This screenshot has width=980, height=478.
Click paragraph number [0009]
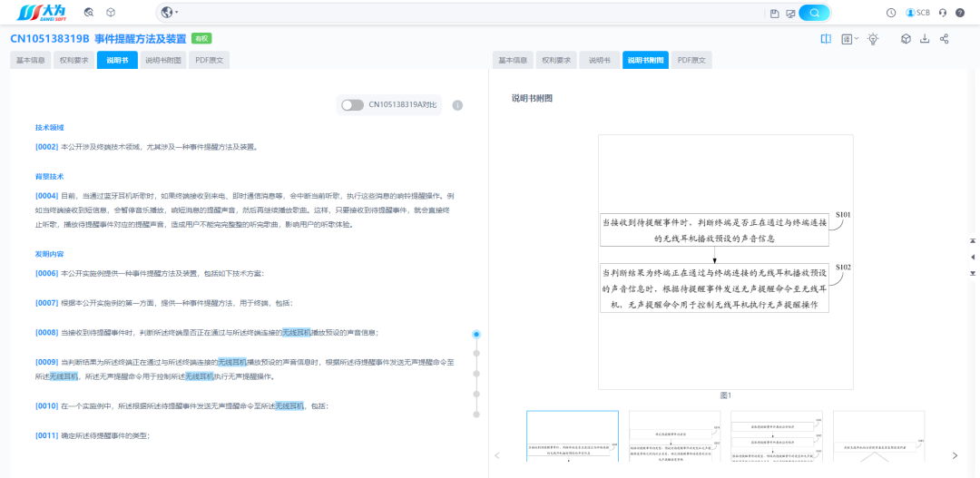47,362
